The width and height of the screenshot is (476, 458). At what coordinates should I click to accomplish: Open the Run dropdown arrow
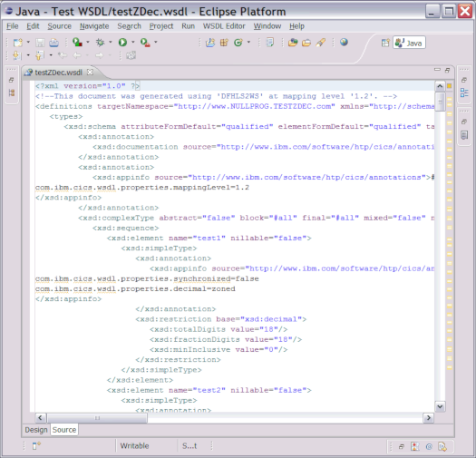pos(132,43)
